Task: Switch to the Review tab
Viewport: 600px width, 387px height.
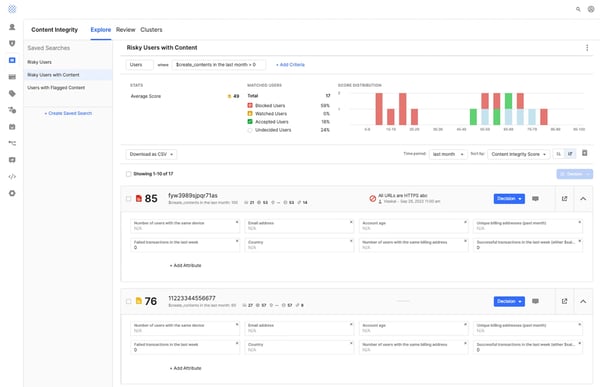Action: coord(126,30)
